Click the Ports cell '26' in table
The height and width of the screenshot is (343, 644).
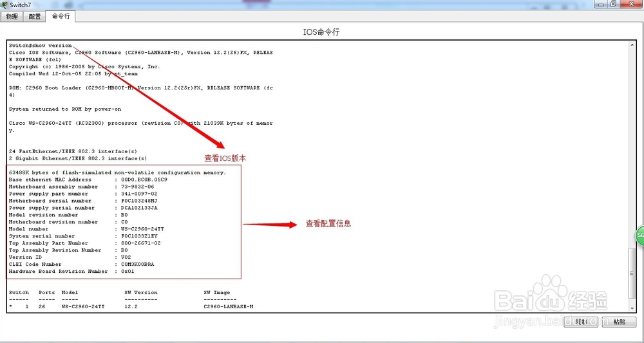coord(43,306)
